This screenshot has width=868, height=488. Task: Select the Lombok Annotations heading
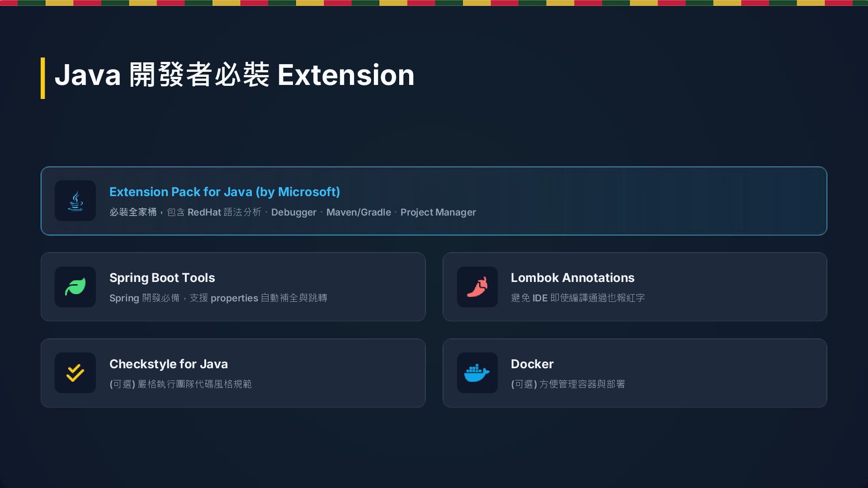click(572, 277)
